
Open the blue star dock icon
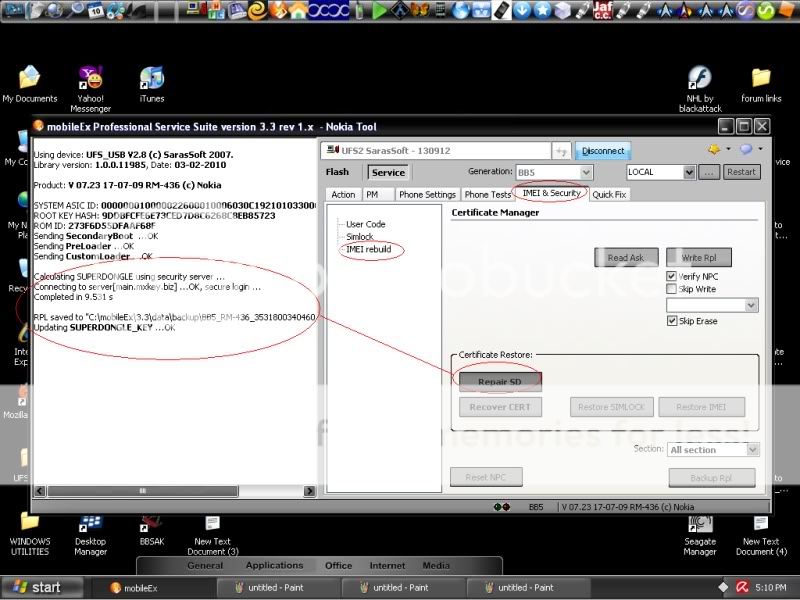pos(542,11)
